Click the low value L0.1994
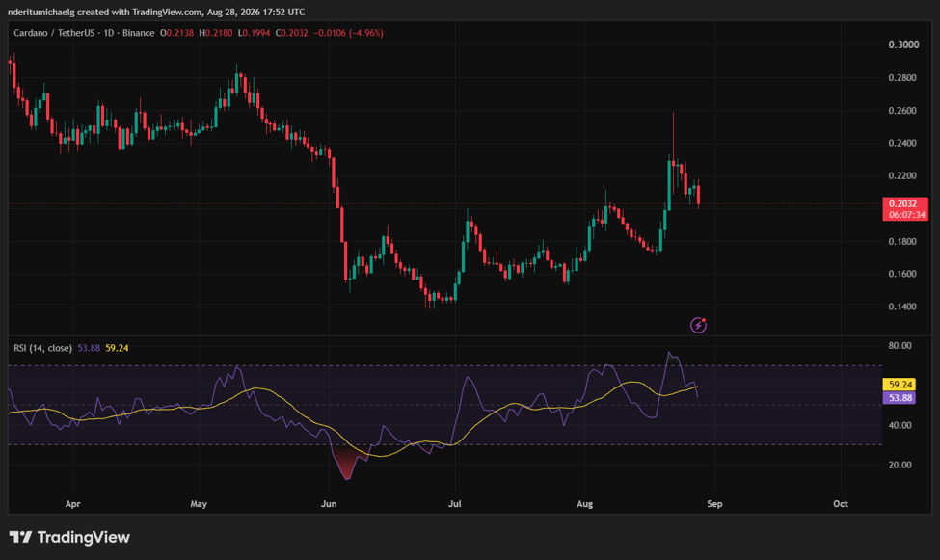Viewport: 940px width, 560px height. [255, 33]
